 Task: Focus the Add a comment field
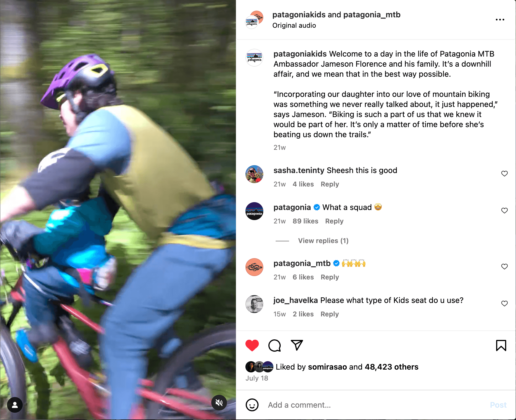click(x=375, y=405)
